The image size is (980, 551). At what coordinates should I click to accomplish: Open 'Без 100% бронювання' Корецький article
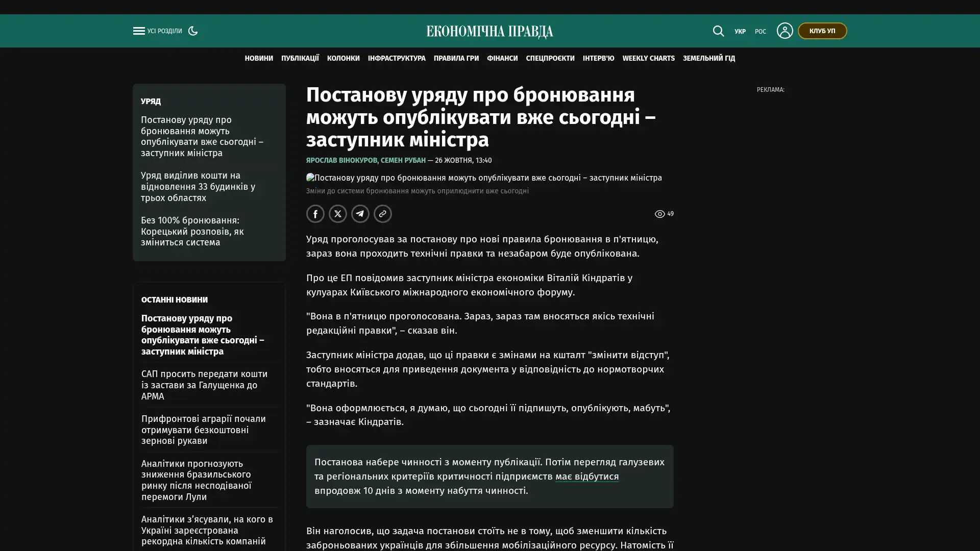(192, 232)
